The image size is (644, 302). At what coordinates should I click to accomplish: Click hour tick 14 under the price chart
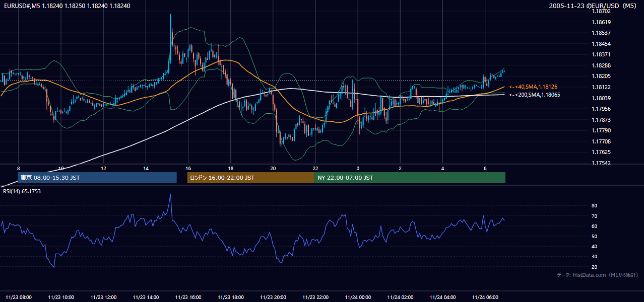coord(146,168)
